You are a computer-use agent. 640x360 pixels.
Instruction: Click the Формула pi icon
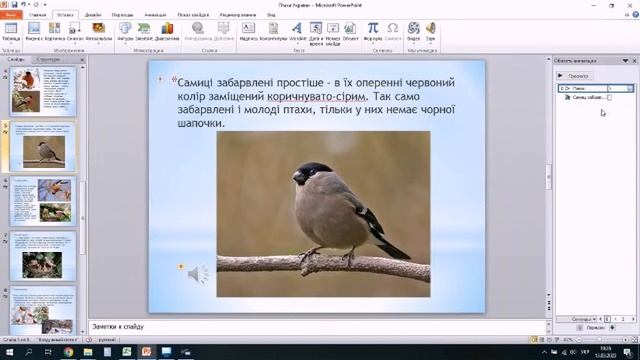(x=373, y=29)
